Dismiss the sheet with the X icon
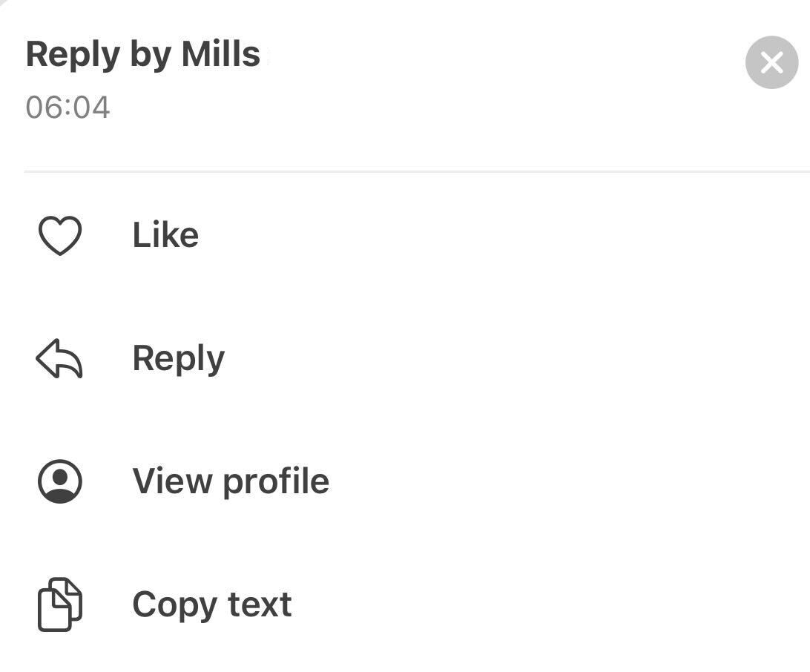Viewport: 810px width, 672px height. [771, 62]
